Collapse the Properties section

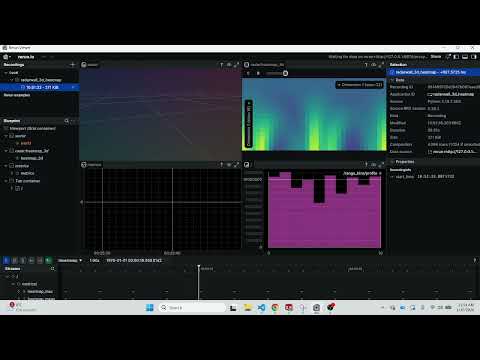tap(392, 162)
